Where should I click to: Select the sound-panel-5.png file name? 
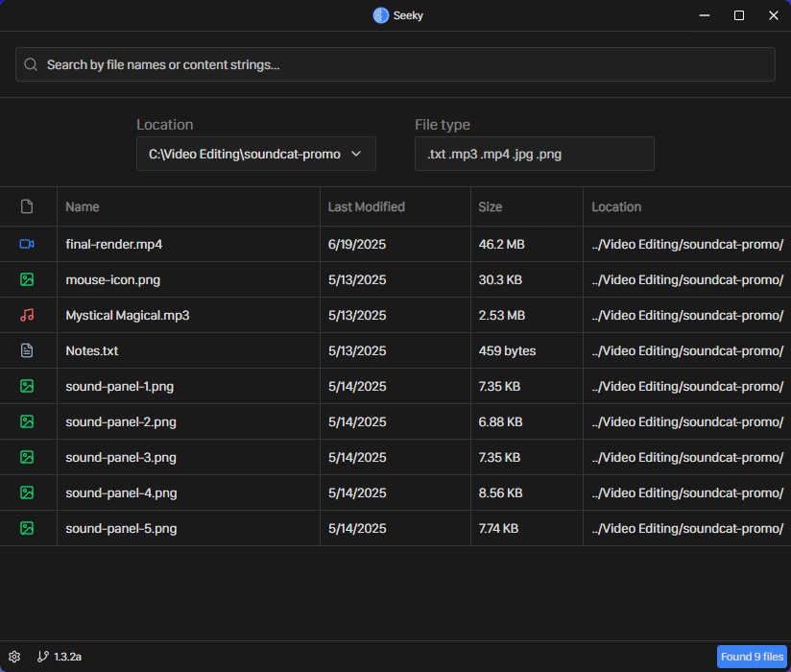point(121,528)
